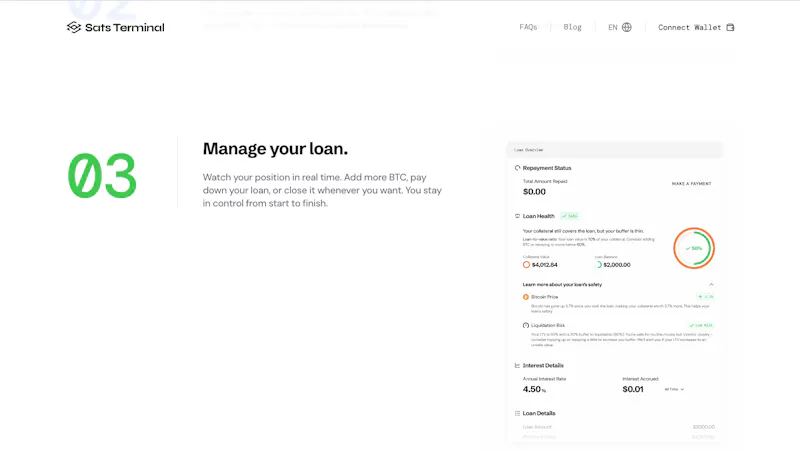This screenshot has height=451, width=800.
Task: Click the Interest Details heading text
Action: coord(543,365)
